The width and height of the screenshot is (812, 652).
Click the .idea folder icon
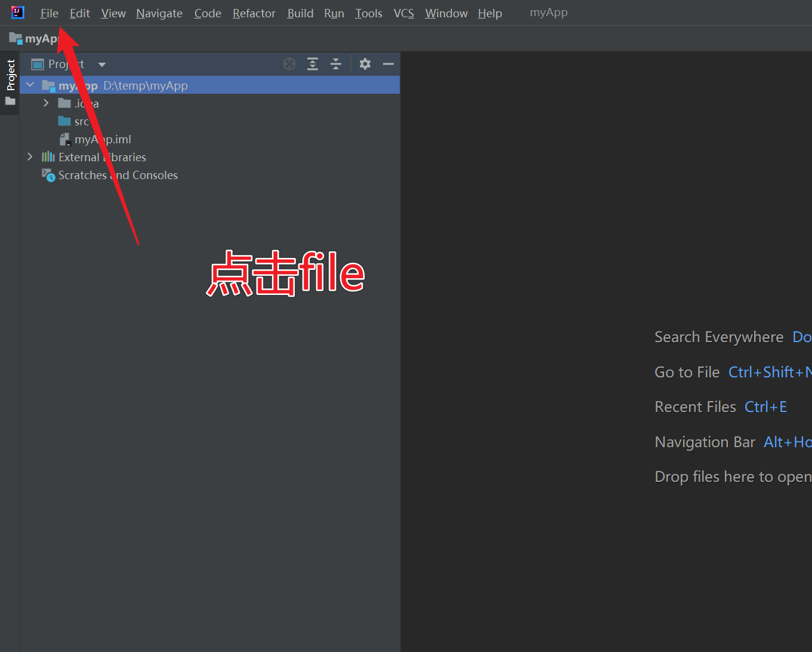[64, 103]
